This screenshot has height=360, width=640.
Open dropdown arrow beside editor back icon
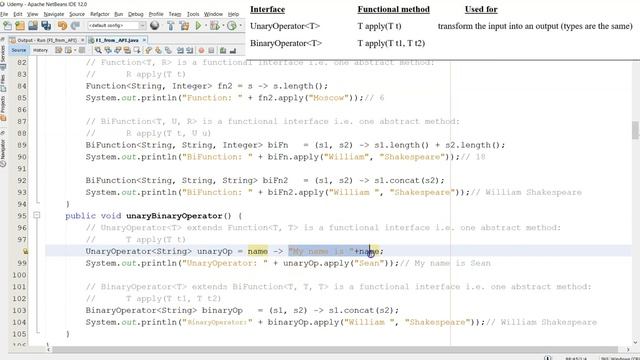[75, 50]
